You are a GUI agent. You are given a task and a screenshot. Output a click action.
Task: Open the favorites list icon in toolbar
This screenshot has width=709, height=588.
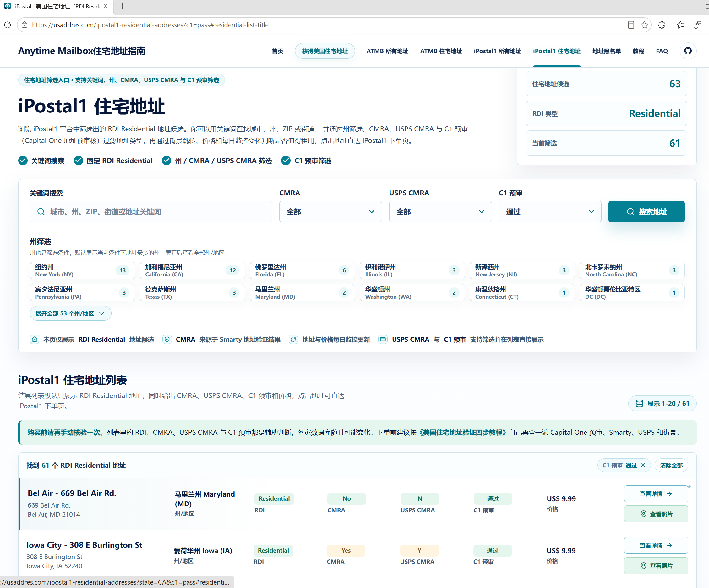pyautogui.click(x=680, y=25)
